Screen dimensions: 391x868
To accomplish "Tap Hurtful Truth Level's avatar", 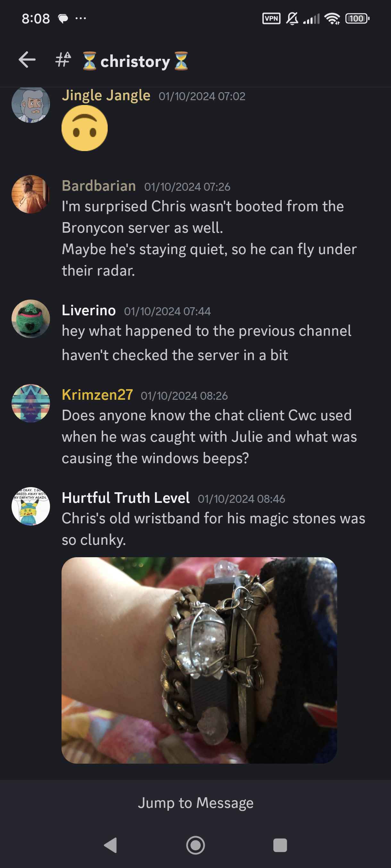I will coord(31,506).
